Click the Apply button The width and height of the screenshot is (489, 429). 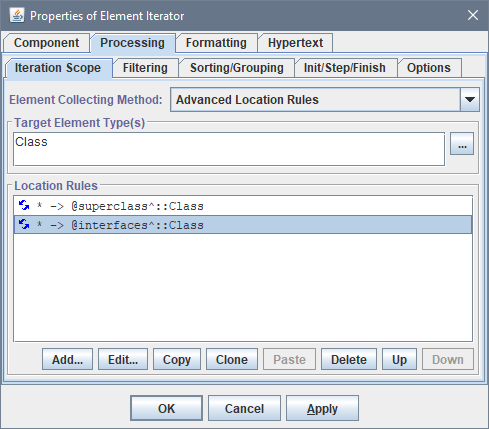pyautogui.click(x=322, y=408)
